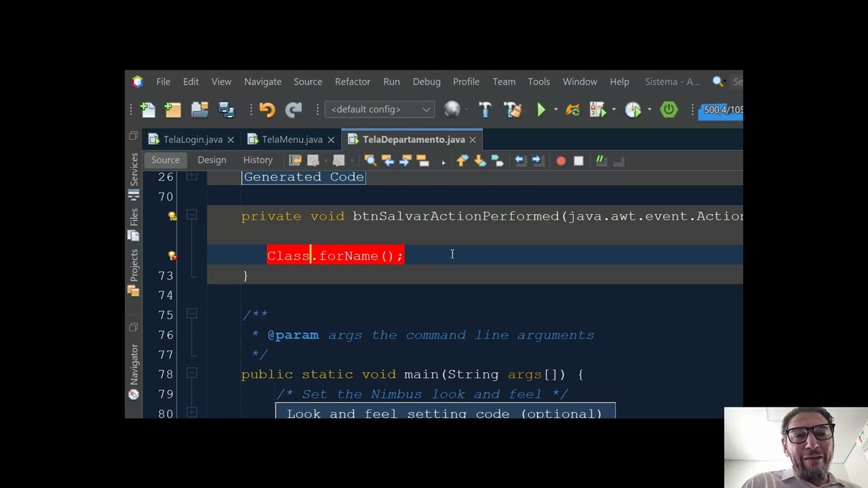This screenshot has height=488, width=868.
Task: Open the Debug project dropdown arrow
Action: [x=613, y=109]
